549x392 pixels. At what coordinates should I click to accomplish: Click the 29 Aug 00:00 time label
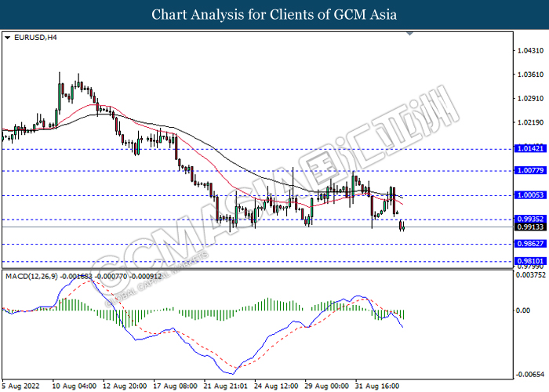point(327,386)
